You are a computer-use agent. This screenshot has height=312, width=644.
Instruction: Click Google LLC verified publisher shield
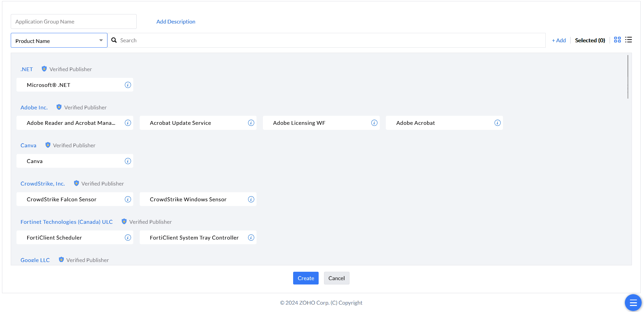coord(61,260)
